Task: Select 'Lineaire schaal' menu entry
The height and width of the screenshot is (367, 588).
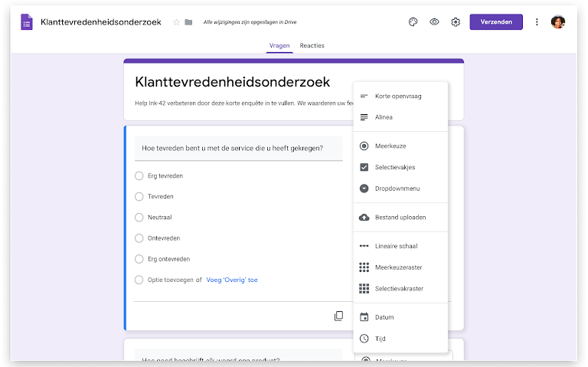Action: point(396,246)
